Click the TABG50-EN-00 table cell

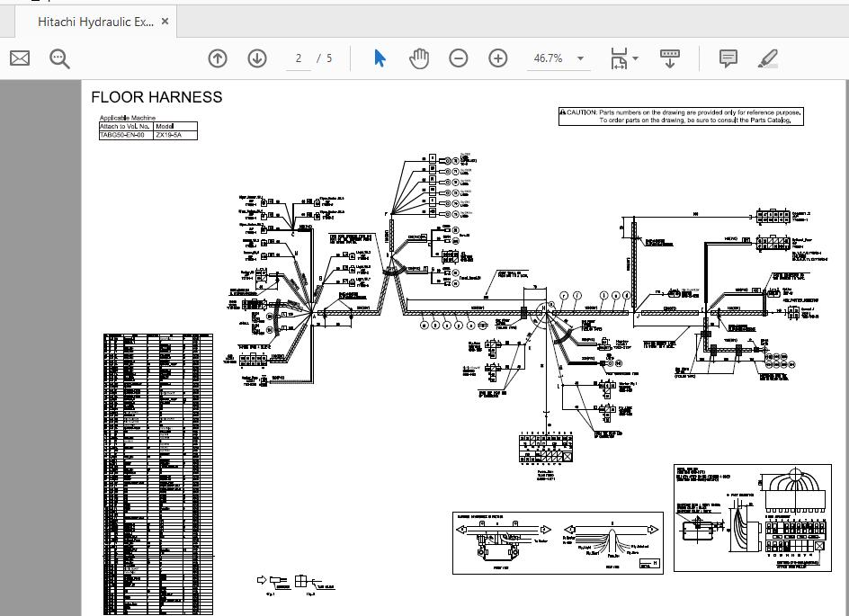(126, 135)
